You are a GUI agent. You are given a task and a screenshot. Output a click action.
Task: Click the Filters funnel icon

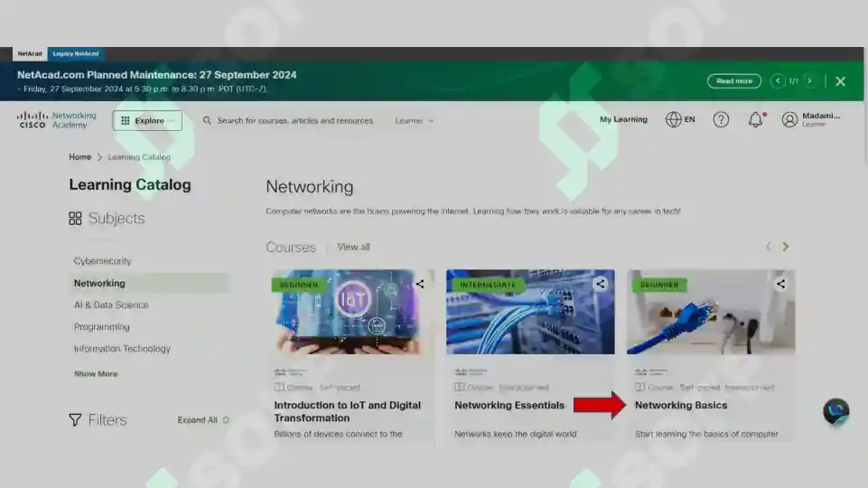(x=75, y=420)
